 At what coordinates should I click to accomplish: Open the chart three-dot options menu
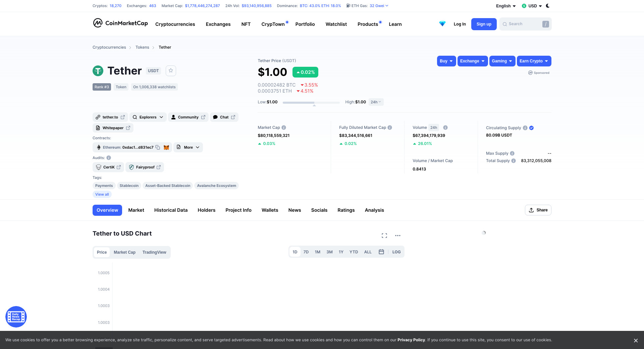(398, 236)
